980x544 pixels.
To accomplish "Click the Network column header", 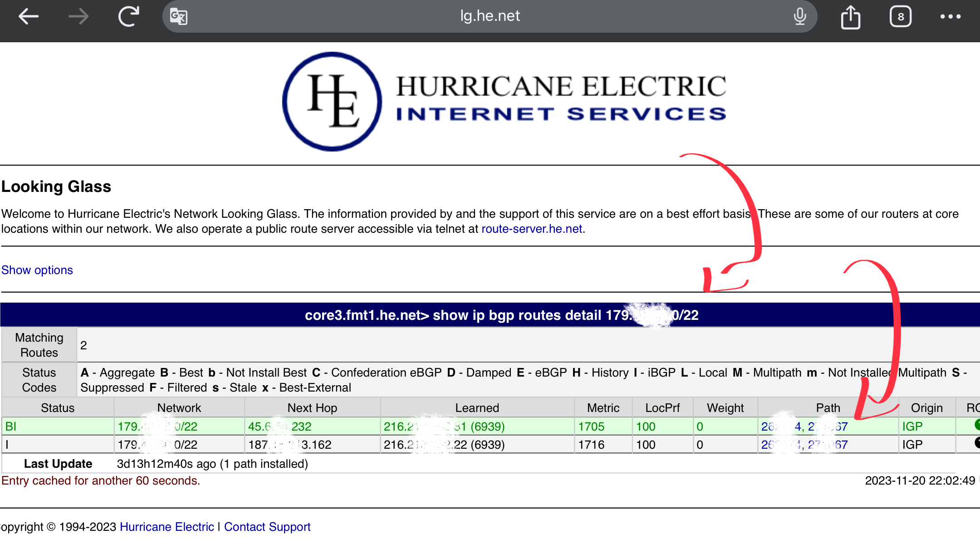I will [179, 408].
